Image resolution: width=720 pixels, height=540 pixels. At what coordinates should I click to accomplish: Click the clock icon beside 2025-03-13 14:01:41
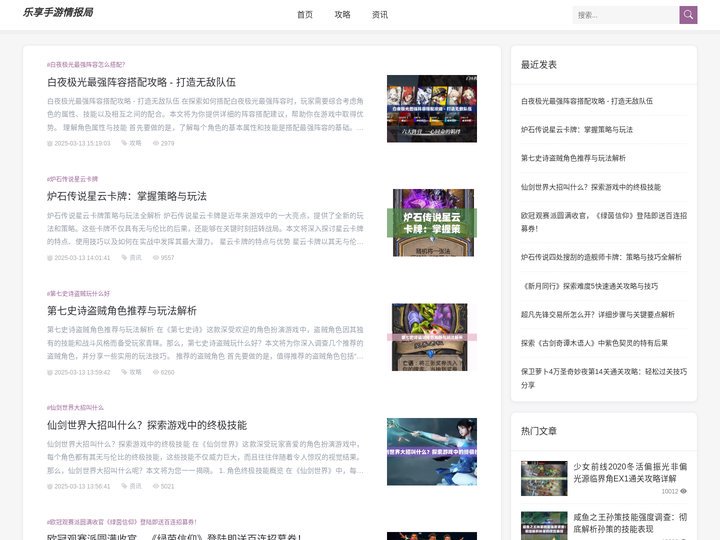tap(50, 258)
